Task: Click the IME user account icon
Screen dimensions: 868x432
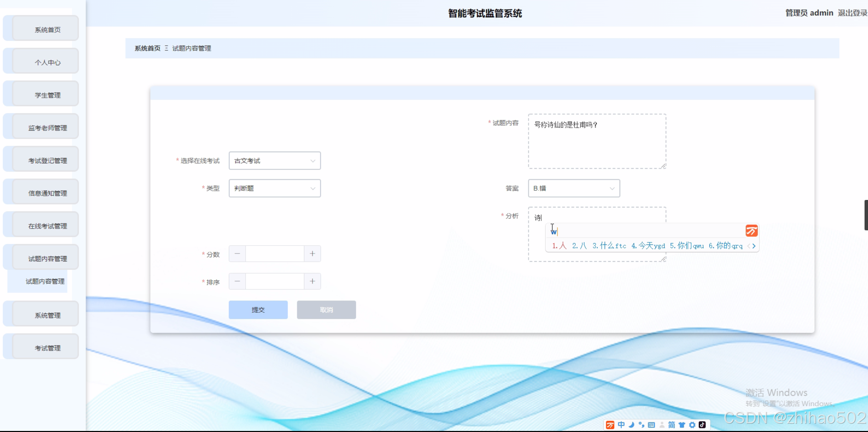Action: 662,425
